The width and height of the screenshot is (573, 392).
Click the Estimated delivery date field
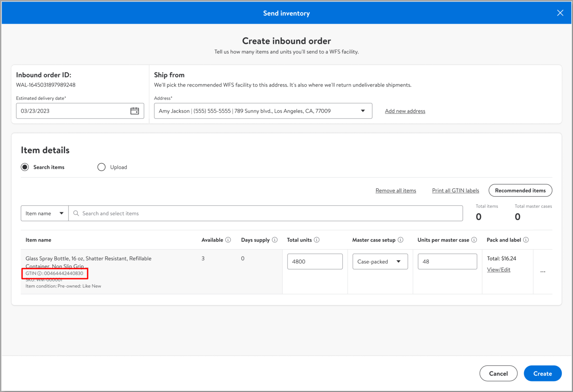80,111
